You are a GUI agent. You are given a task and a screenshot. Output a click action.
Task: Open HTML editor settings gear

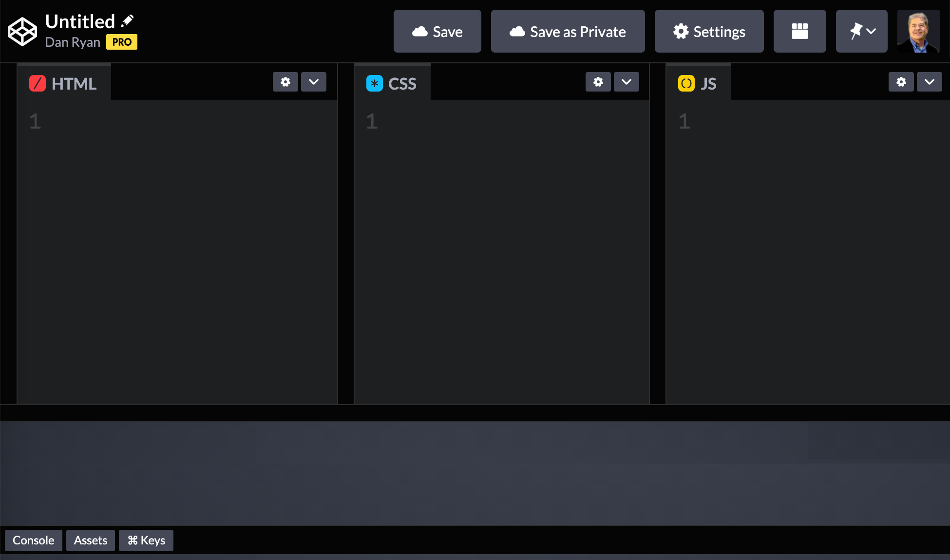(285, 82)
